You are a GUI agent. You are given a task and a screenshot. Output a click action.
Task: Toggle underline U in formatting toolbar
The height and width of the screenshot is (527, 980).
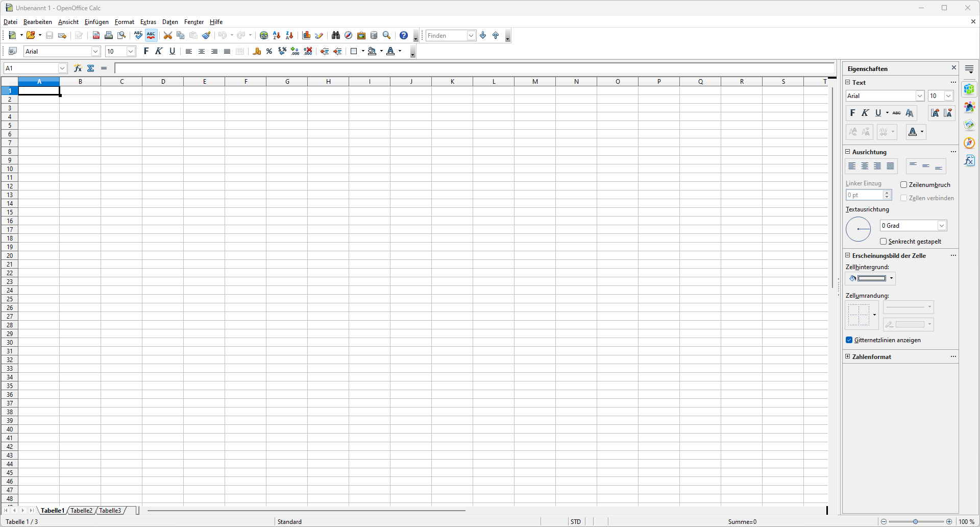(172, 51)
